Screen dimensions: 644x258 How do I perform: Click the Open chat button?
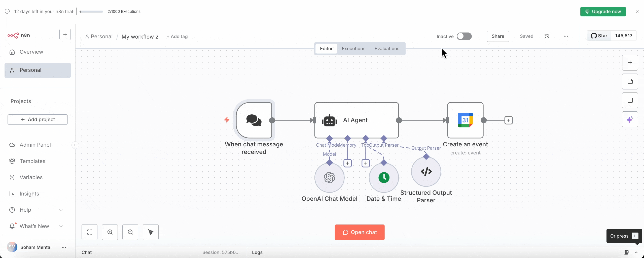359,232
